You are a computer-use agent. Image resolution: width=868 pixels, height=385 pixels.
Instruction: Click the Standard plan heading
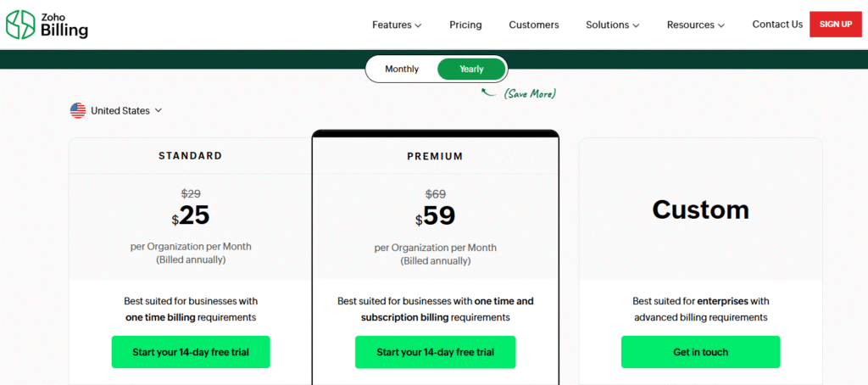(191, 156)
